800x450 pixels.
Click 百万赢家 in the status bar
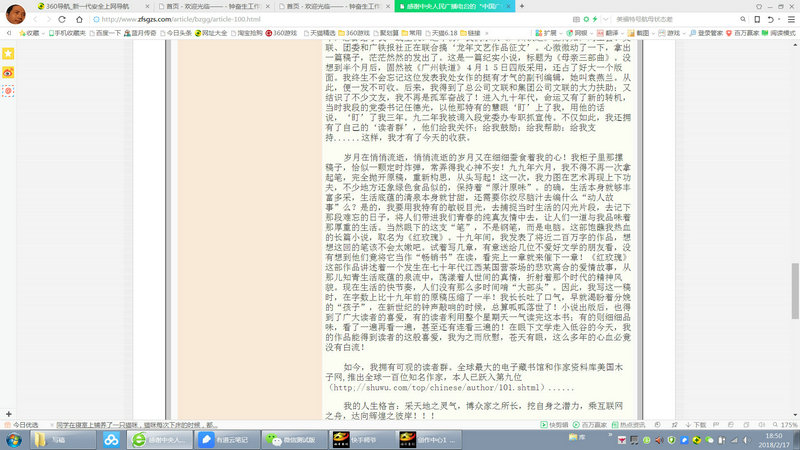(590, 424)
